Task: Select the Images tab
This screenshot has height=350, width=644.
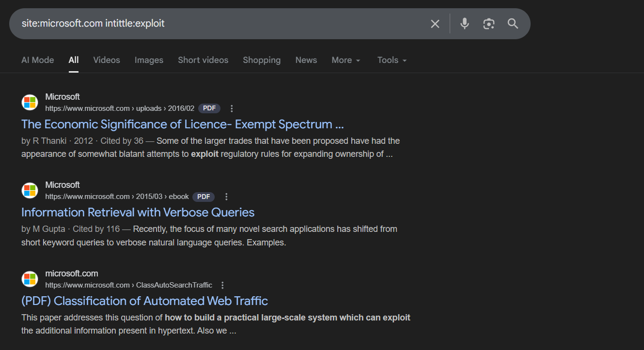Action: 149,60
